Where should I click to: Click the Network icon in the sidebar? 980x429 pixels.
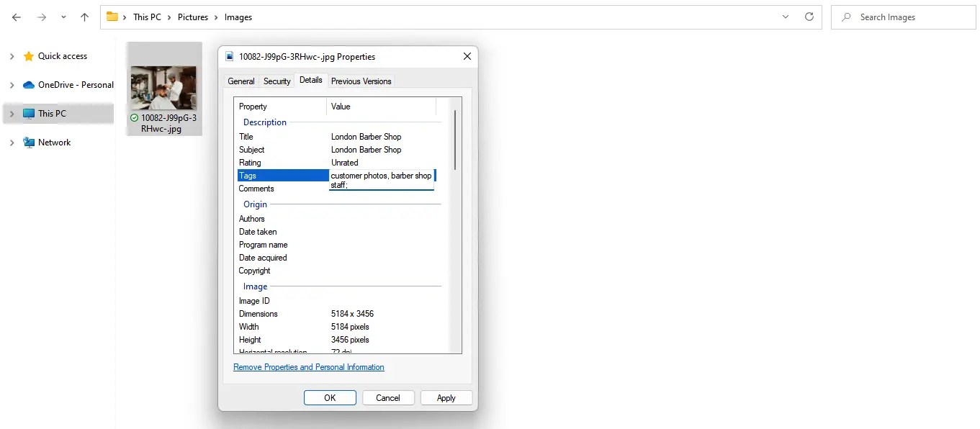pyautogui.click(x=28, y=142)
